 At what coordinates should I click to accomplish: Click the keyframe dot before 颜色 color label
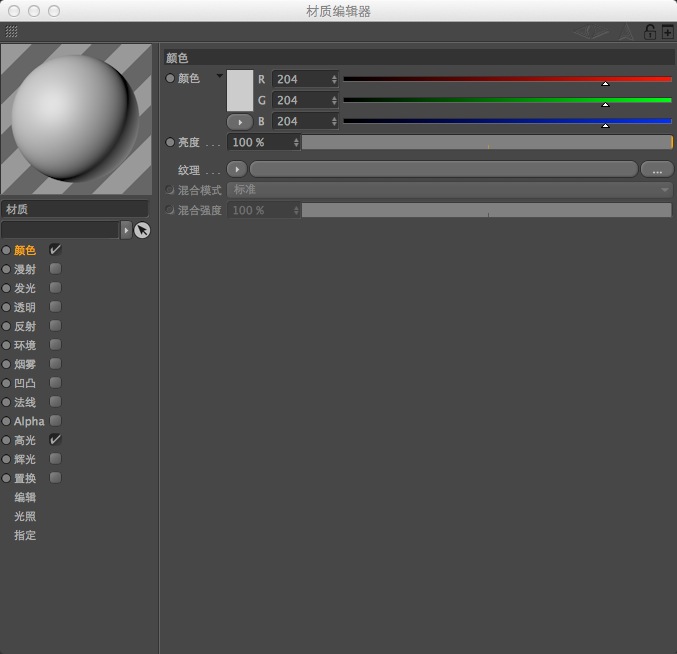pos(170,78)
